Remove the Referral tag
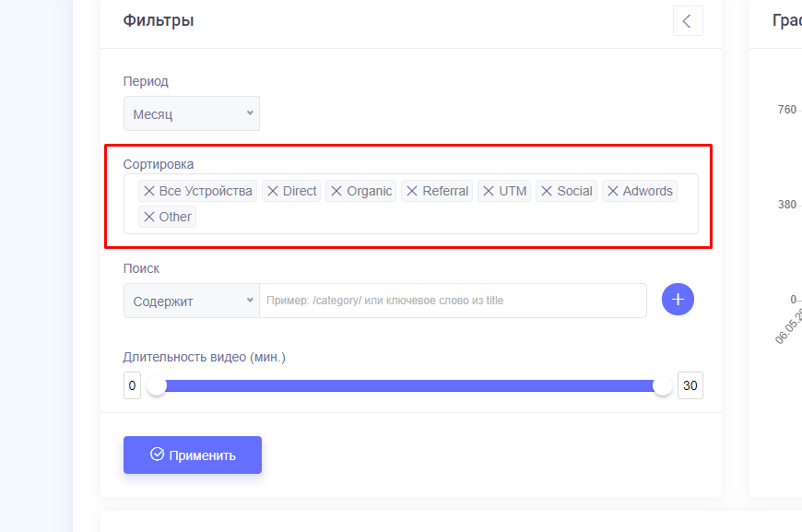The width and height of the screenshot is (802, 532). point(411,191)
